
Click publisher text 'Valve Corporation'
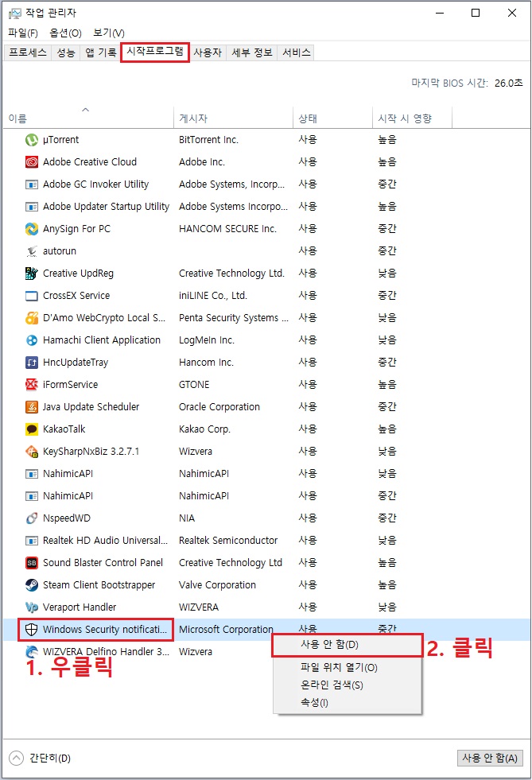point(217,585)
